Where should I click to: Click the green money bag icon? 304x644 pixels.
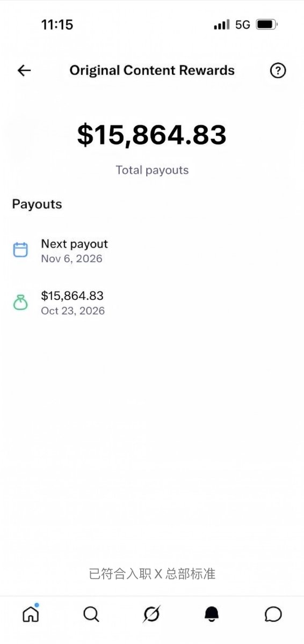point(20,302)
